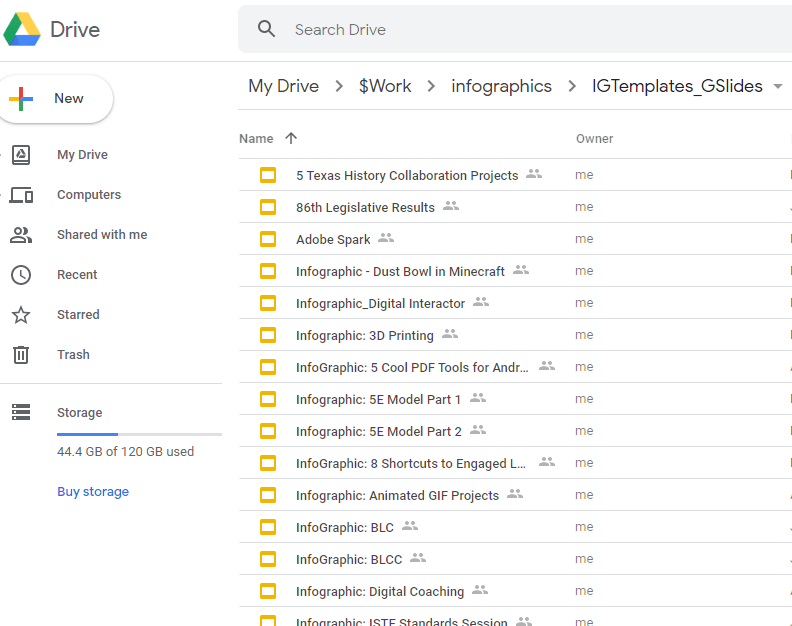Image resolution: width=792 pixels, height=626 pixels.
Task: Click the New button
Action: pos(56,99)
